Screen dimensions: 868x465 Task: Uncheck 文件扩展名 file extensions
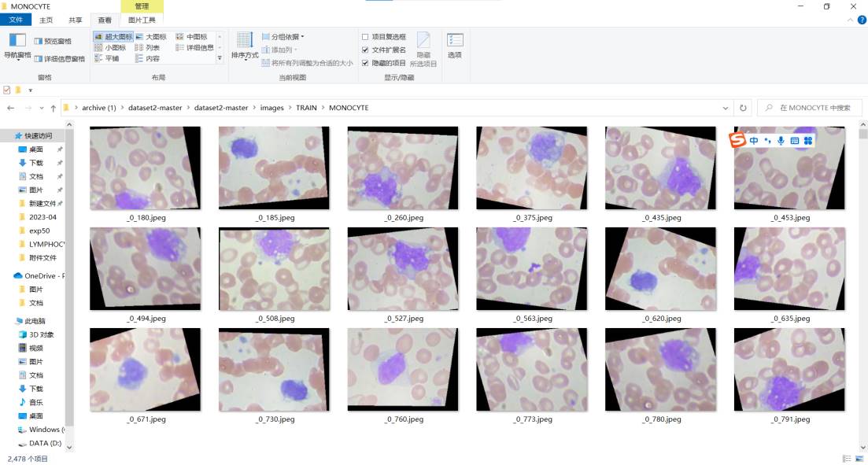click(365, 50)
